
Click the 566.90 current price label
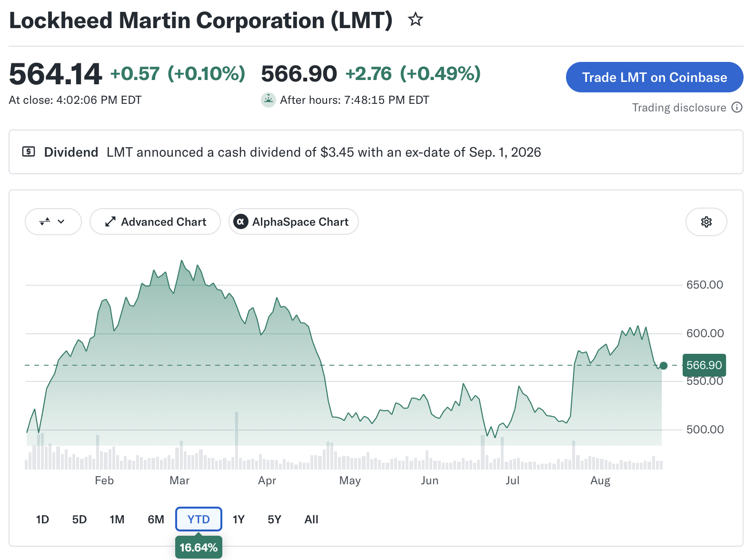(704, 365)
